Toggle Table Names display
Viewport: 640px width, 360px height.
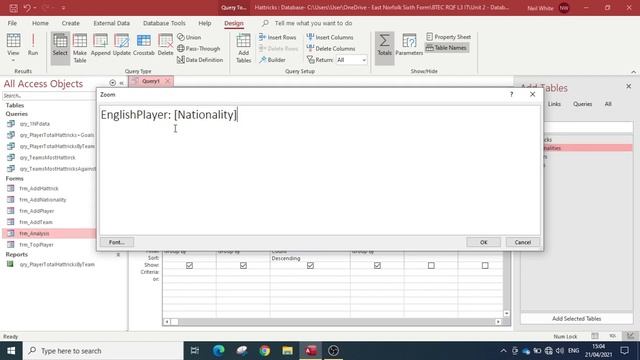coord(447,48)
